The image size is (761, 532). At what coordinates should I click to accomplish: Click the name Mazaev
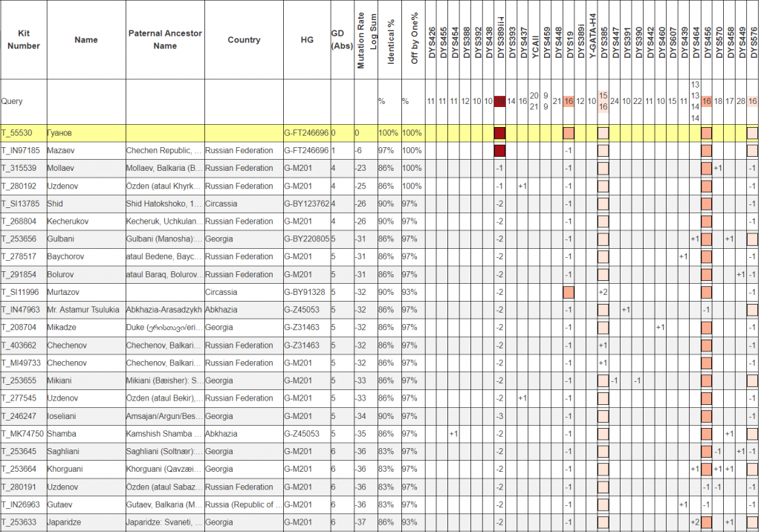coord(61,151)
